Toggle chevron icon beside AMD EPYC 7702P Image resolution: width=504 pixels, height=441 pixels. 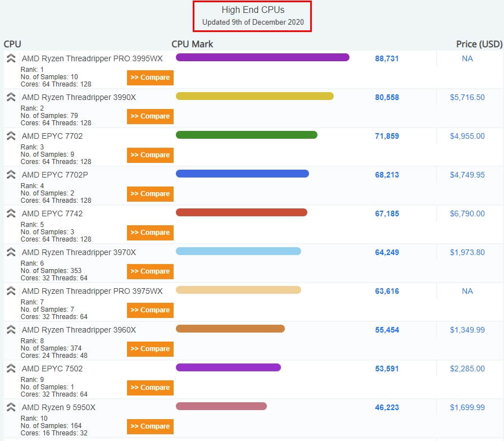pyautogui.click(x=11, y=175)
